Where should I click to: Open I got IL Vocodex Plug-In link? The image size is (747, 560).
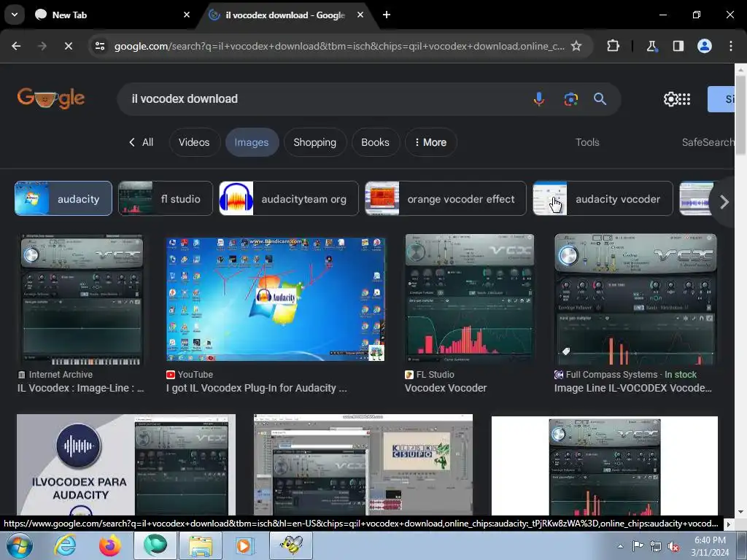(x=256, y=388)
